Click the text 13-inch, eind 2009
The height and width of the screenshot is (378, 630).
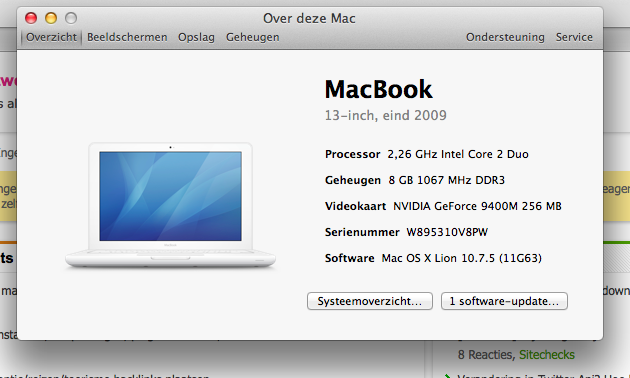385,116
